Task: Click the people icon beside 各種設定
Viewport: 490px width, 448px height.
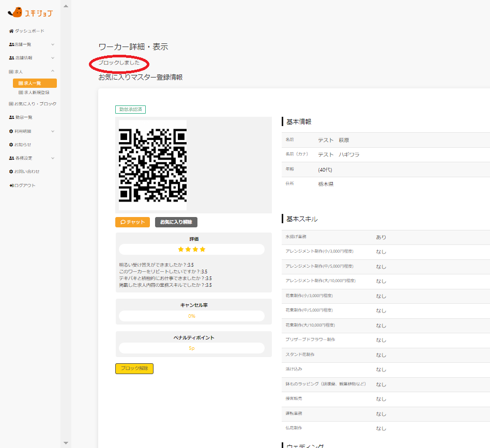Action: 11,158
